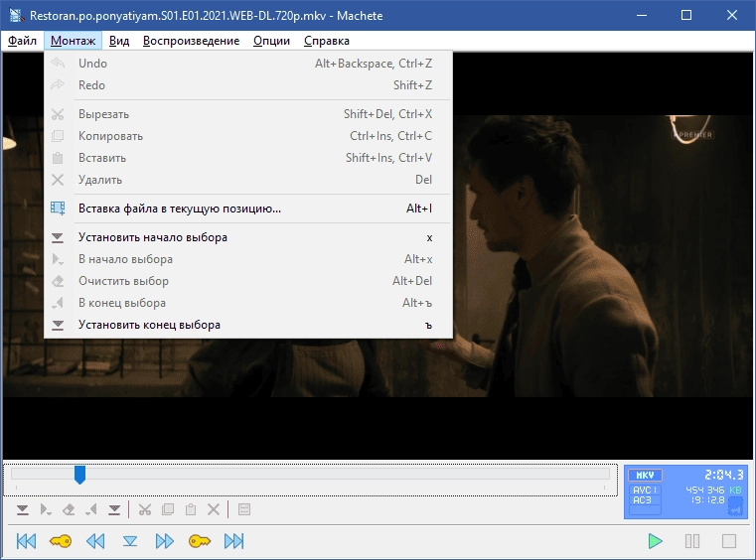This screenshot has height=560, width=756.
Task: Choose В начало выбора menu entry
Action: click(x=247, y=259)
